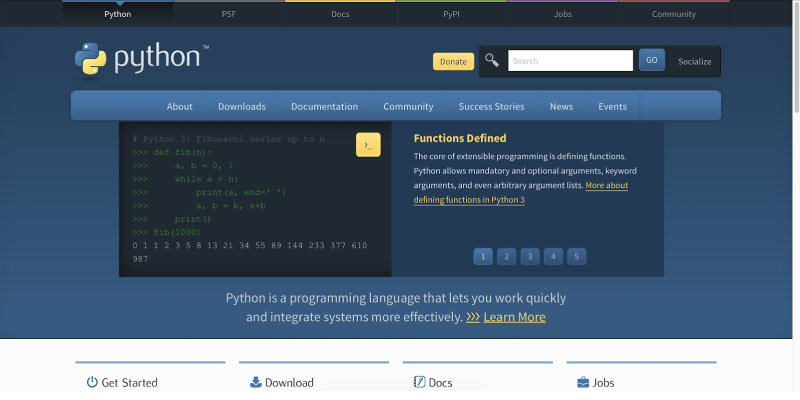Click the magnifying glass search icon
This screenshot has height=400, width=800.
[x=492, y=60]
